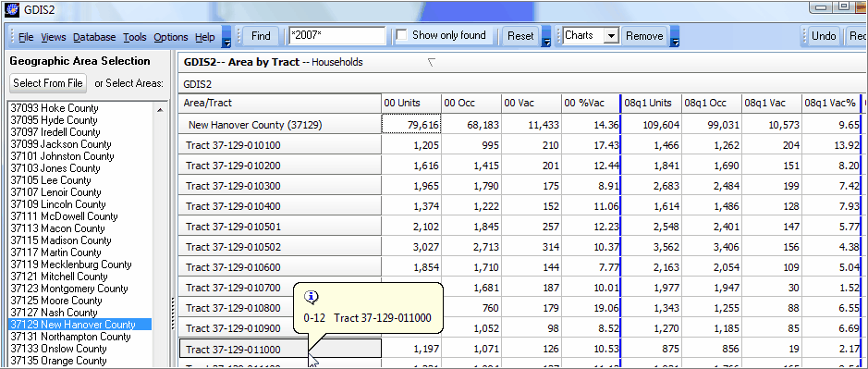The height and width of the screenshot is (369, 868).
Task: Select row Tract 37-129-010600
Action: [x=279, y=267]
